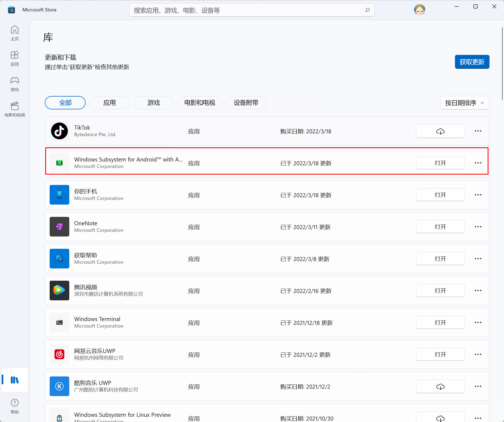The height and width of the screenshot is (422, 504).
Task: Open Windows Subsystem for Android with 打开
Action: [440, 163]
